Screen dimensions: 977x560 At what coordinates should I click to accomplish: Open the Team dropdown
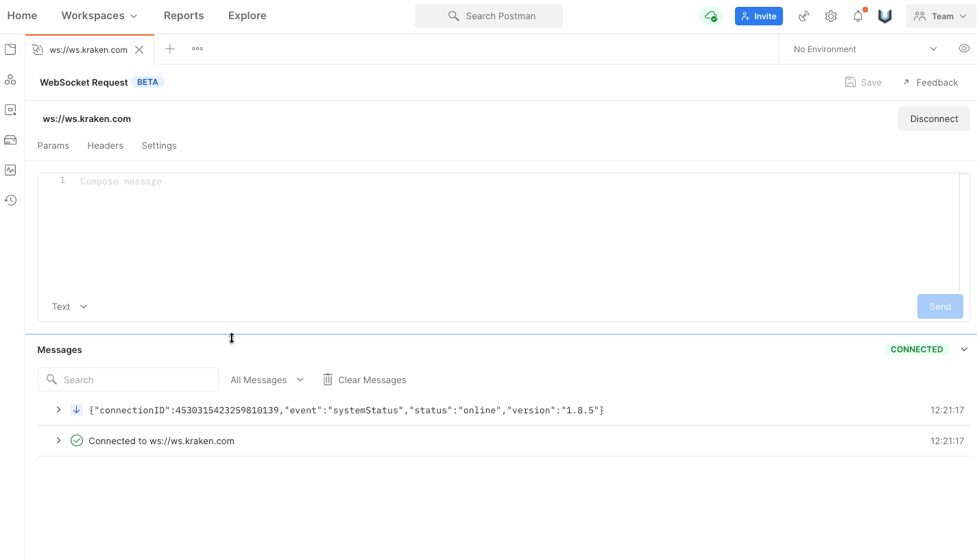point(940,16)
